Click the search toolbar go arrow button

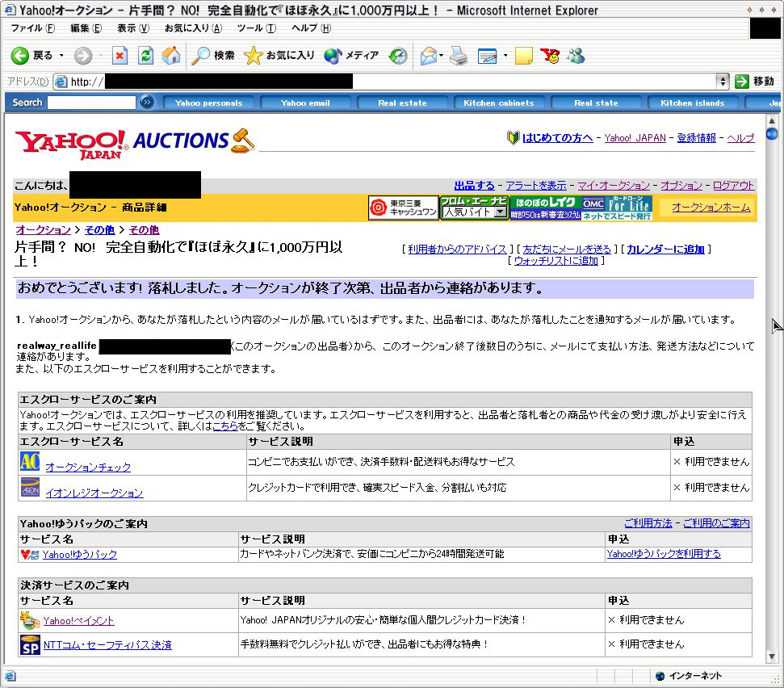(x=146, y=103)
